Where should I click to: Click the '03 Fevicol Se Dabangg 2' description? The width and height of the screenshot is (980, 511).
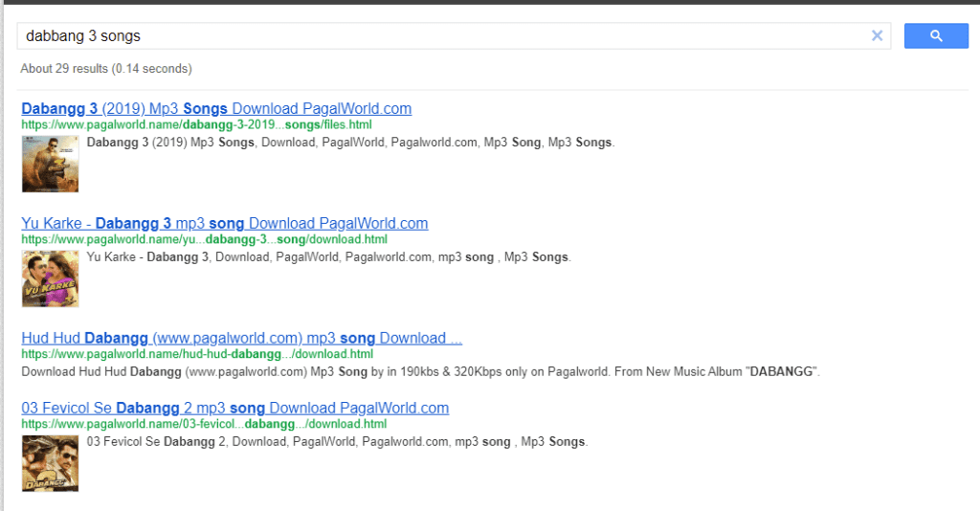(338, 442)
